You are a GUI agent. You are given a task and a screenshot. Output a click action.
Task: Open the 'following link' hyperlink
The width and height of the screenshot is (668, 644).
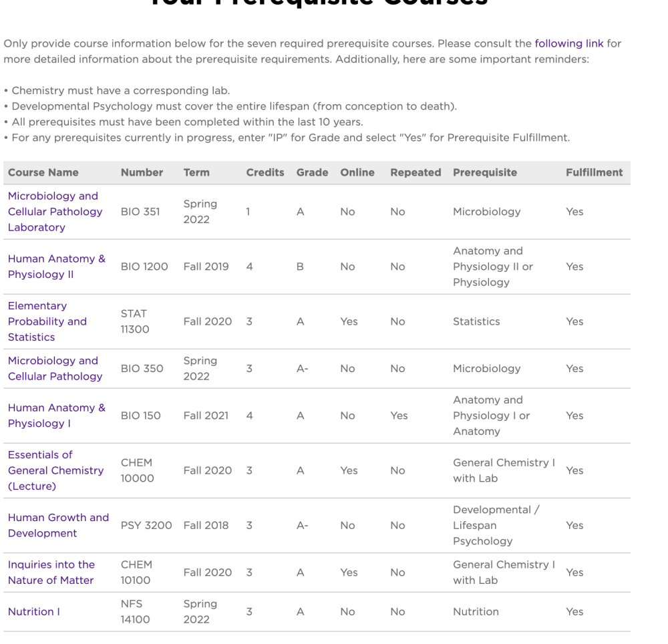568,43
